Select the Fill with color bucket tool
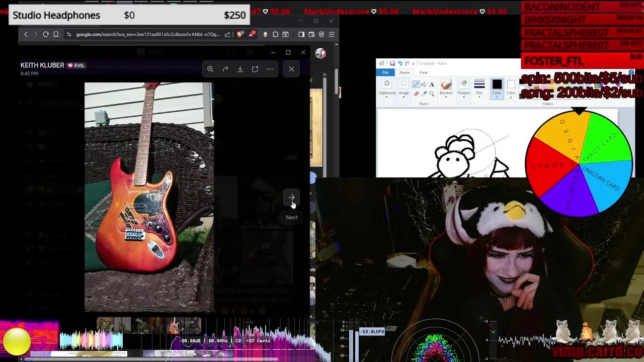The height and width of the screenshot is (362, 644). (x=424, y=84)
